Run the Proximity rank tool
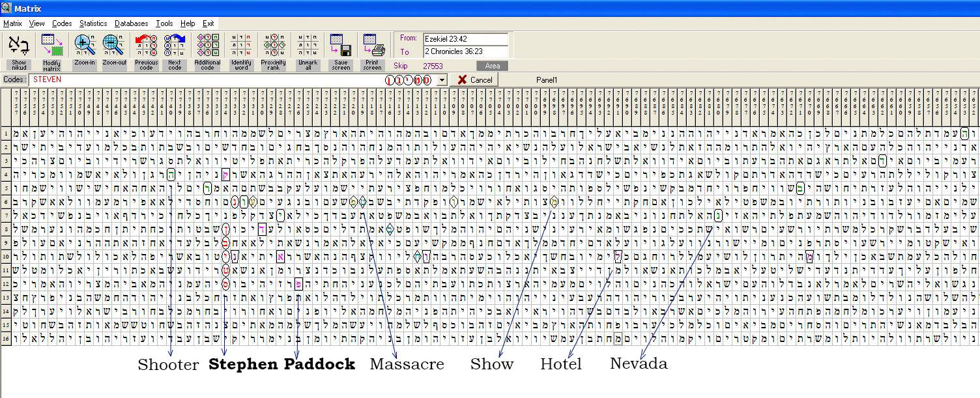 click(274, 51)
